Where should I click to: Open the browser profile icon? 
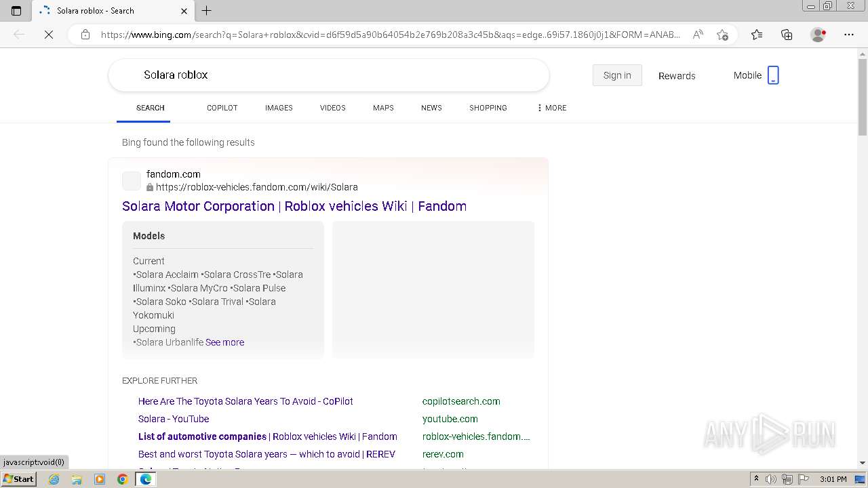(x=818, y=35)
